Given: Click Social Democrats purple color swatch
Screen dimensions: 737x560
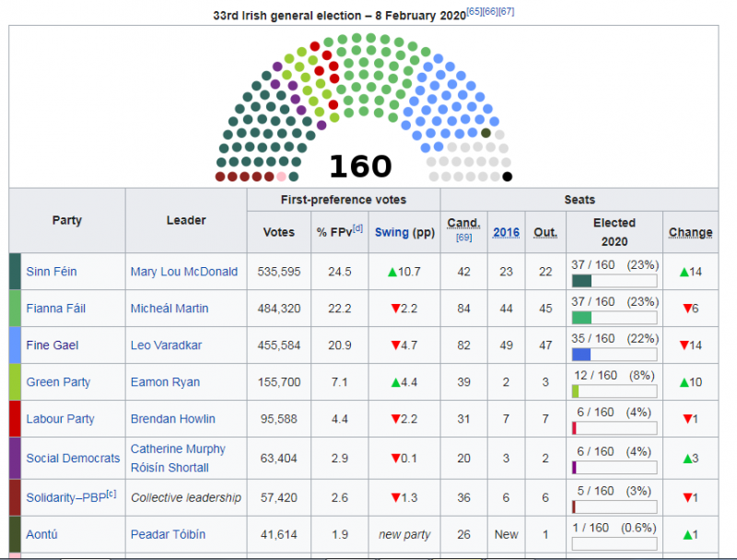Looking at the screenshot, I should [x=15, y=458].
